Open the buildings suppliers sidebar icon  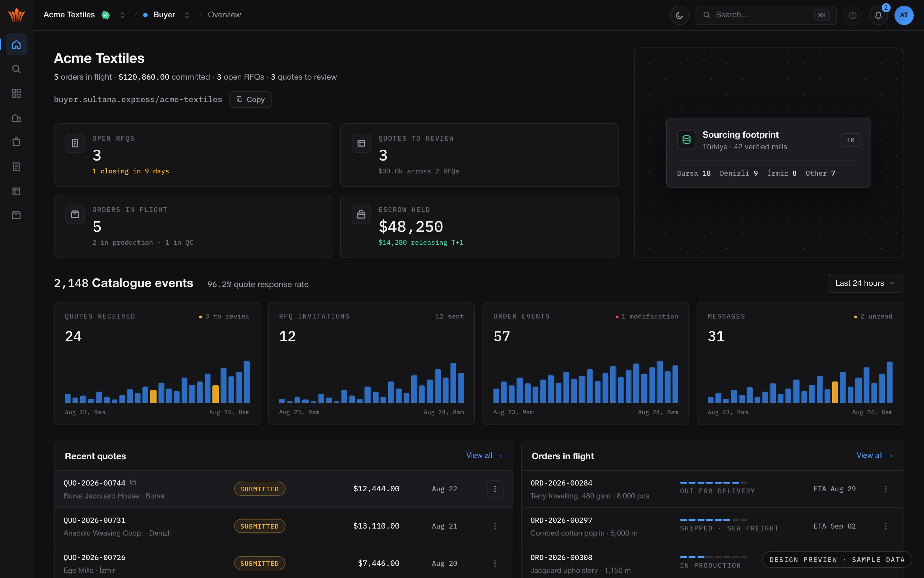pyautogui.click(x=16, y=118)
